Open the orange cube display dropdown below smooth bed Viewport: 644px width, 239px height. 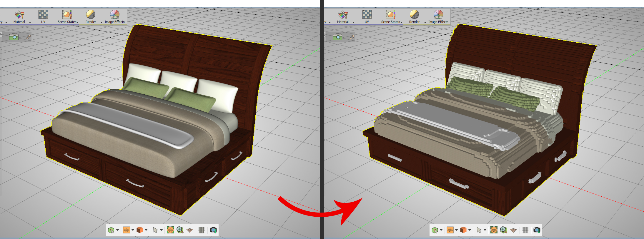pyautogui.click(x=146, y=230)
